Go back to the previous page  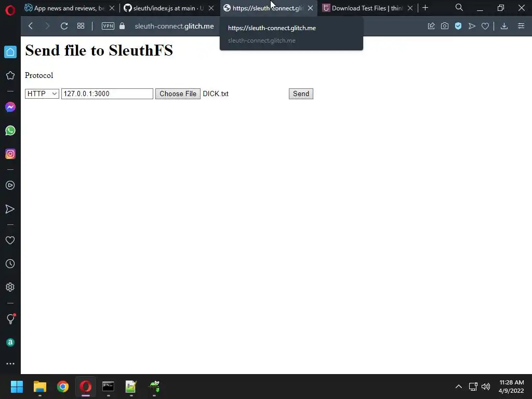[x=31, y=26]
